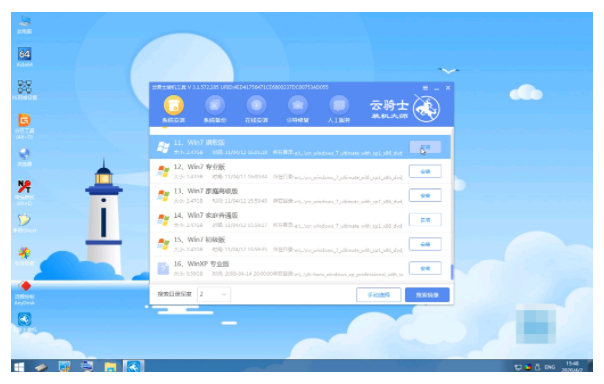The width and height of the screenshot is (604, 384).
Task: Select the row 12 Win7 专业版
Action: (300, 171)
